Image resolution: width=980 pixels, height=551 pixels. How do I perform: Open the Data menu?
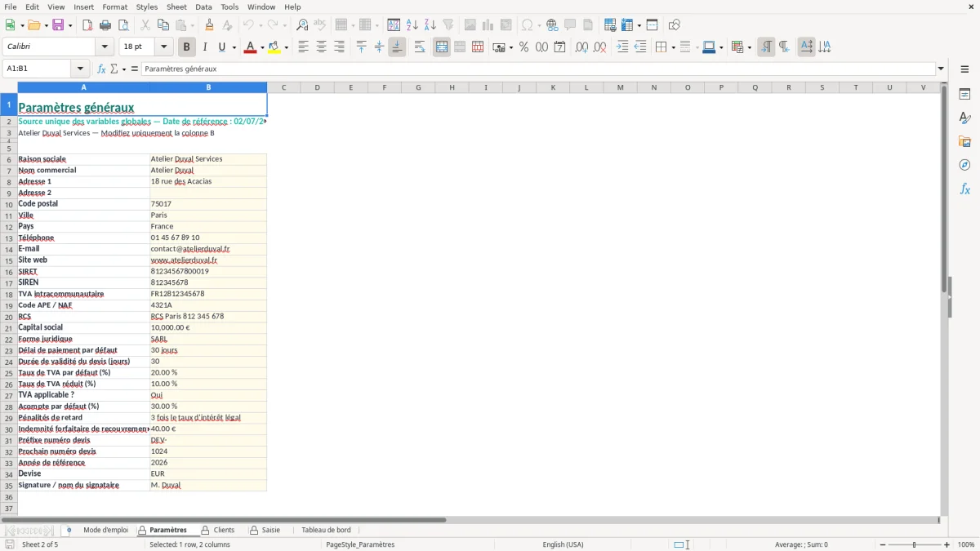click(203, 7)
